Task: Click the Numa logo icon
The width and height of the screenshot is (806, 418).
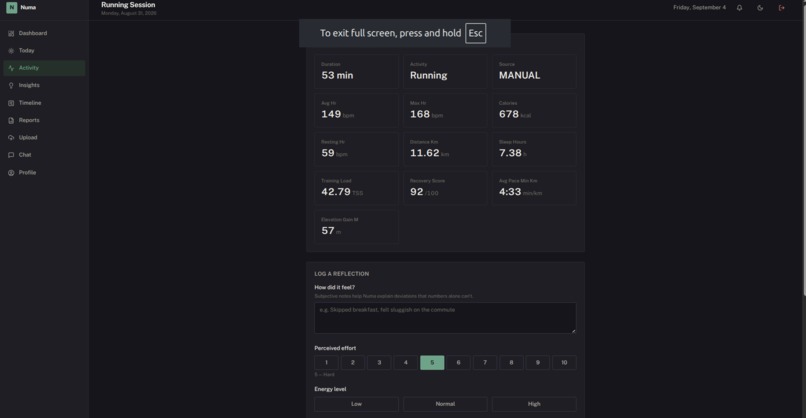Action: pyautogui.click(x=11, y=8)
